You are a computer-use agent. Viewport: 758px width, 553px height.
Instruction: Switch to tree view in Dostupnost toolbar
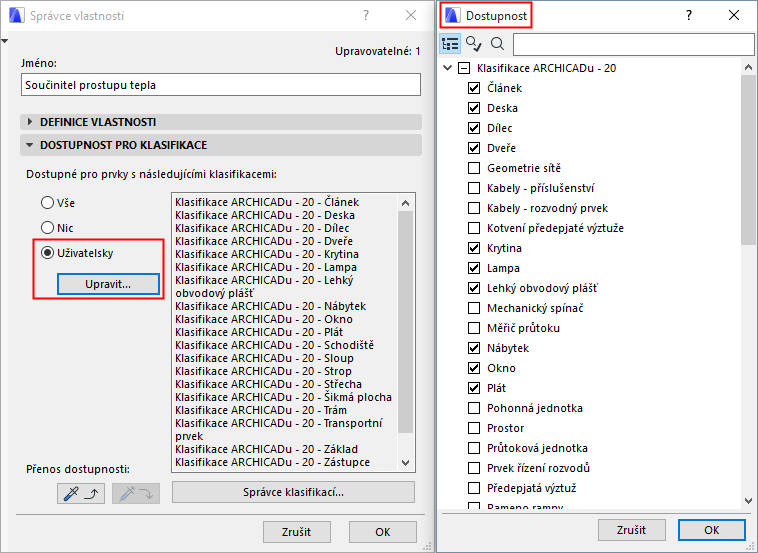coord(451,44)
